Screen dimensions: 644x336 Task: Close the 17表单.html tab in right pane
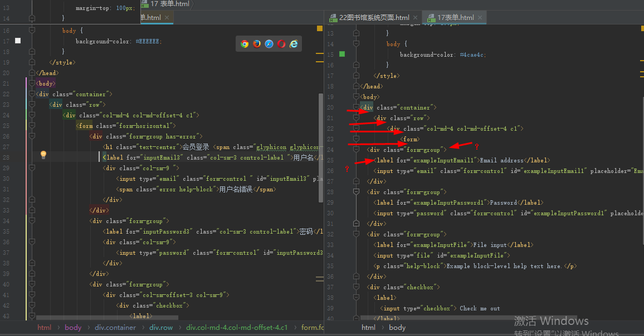click(x=480, y=18)
